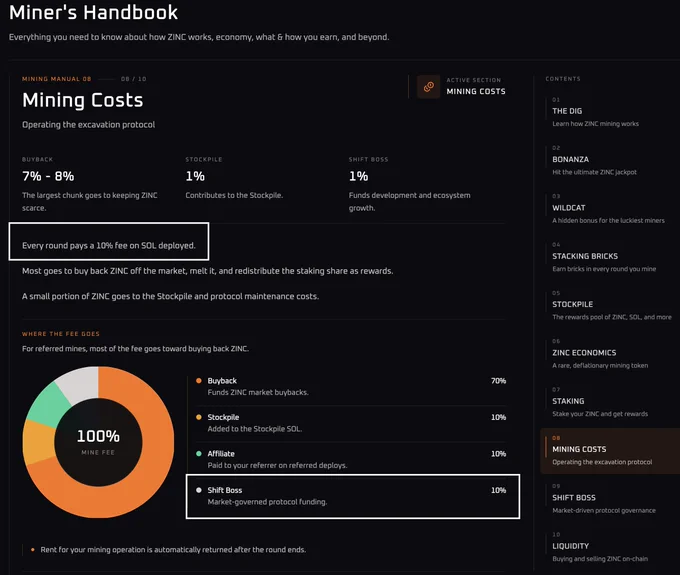
Task: Click the orange link icon beside Active Section
Action: (428, 87)
